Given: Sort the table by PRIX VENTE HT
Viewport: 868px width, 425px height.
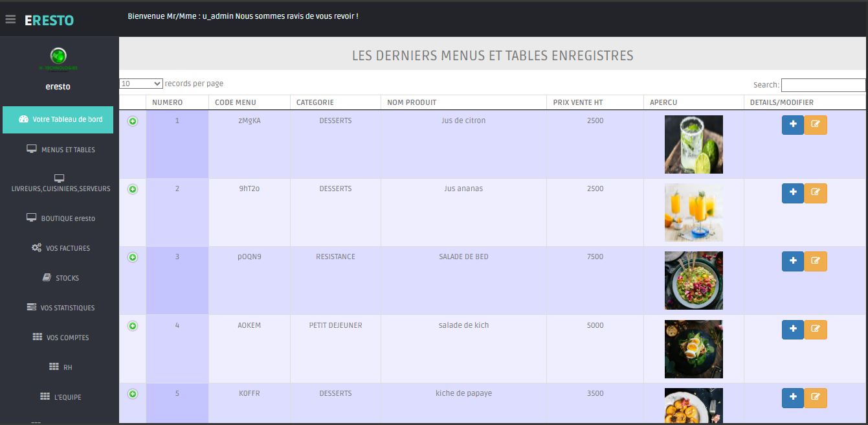Looking at the screenshot, I should tap(577, 102).
